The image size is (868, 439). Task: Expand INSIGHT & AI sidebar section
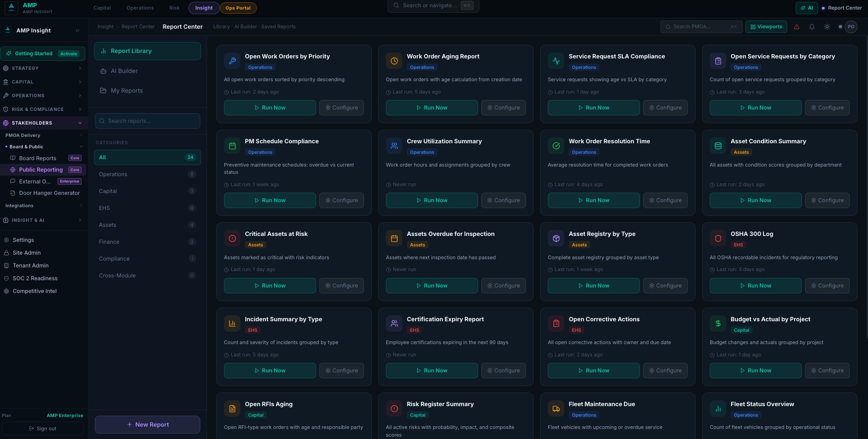pos(43,220)
